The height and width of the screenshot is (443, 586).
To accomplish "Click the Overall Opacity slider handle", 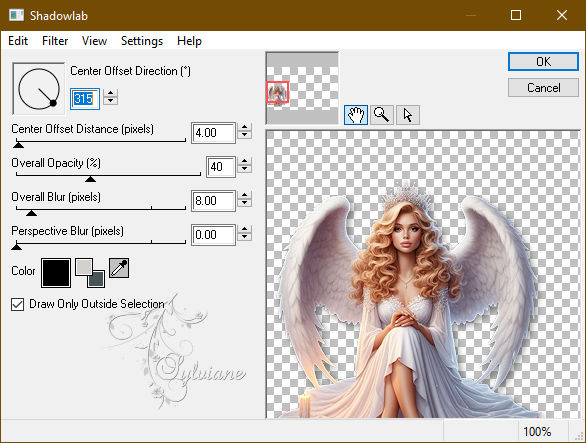I will pyautogui.click(x=90, y=179).
